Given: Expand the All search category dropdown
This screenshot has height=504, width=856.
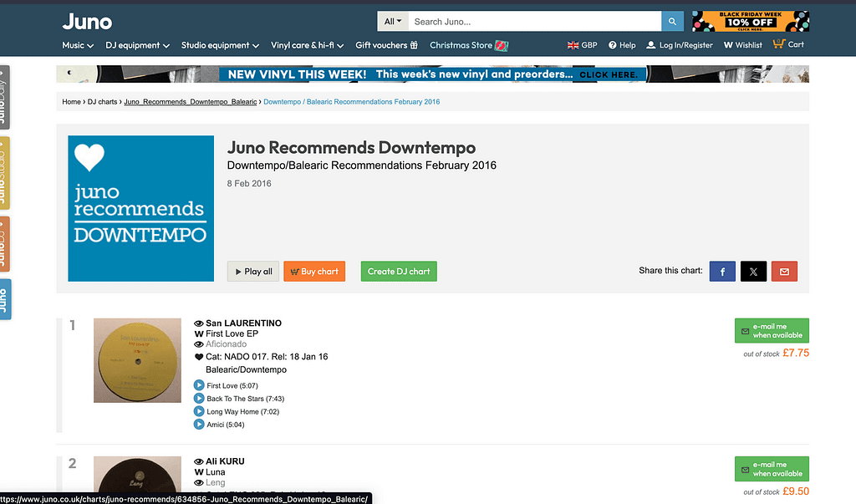Looking at the screenshot, I should click(x=390, y=22).
